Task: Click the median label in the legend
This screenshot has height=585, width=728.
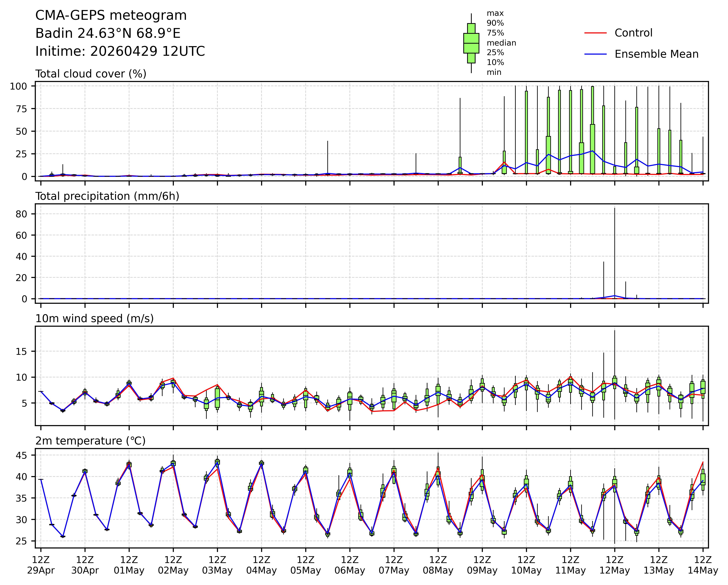Action: coord(501,43)
